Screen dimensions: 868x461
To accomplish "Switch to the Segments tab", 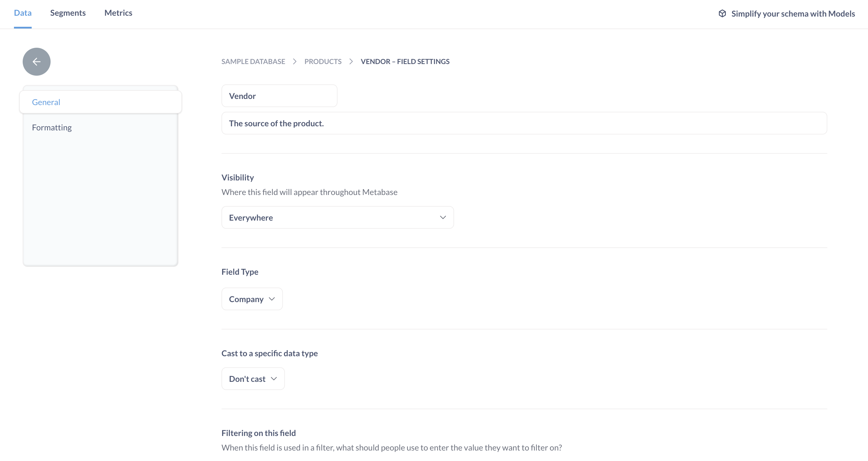I will point(68,13).
